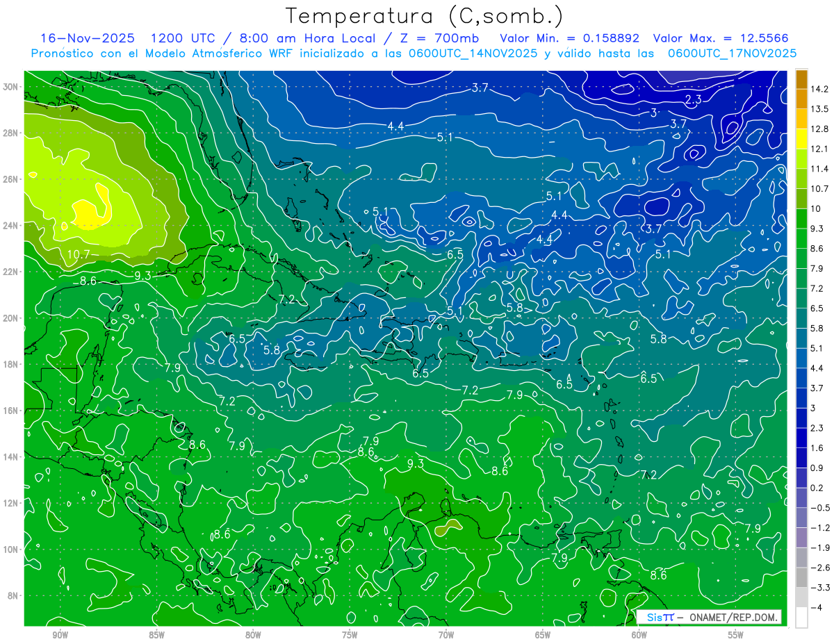834x644 pixels.
Task: Click the color bar segment between 12.8 and 13.5
Action: (801, 119)
